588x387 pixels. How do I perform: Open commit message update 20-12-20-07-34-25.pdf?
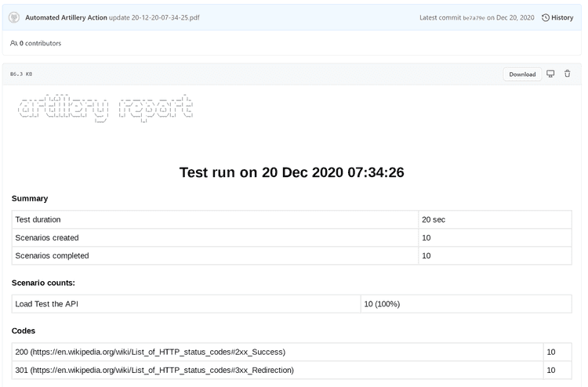(154, 17)
